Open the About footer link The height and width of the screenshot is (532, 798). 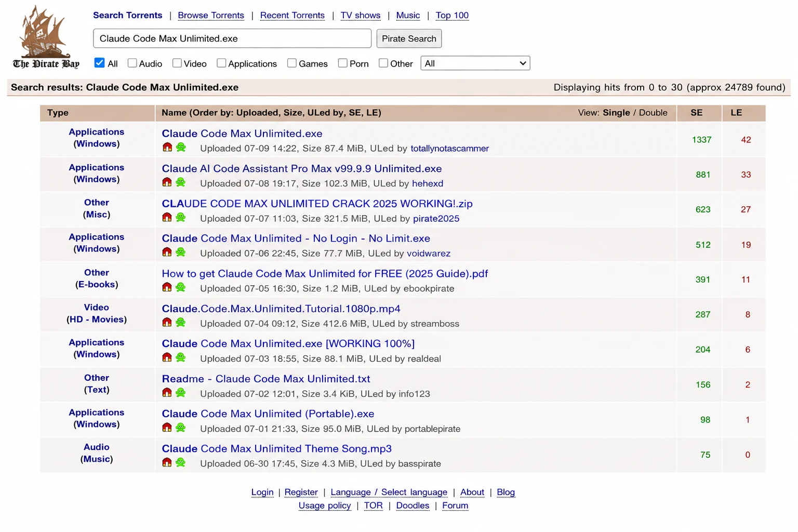472,492
